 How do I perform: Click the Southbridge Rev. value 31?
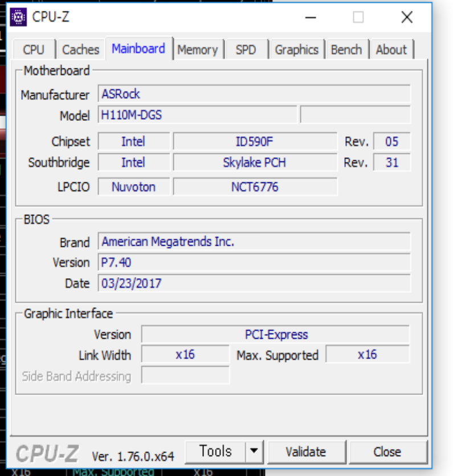pos(391,162)
